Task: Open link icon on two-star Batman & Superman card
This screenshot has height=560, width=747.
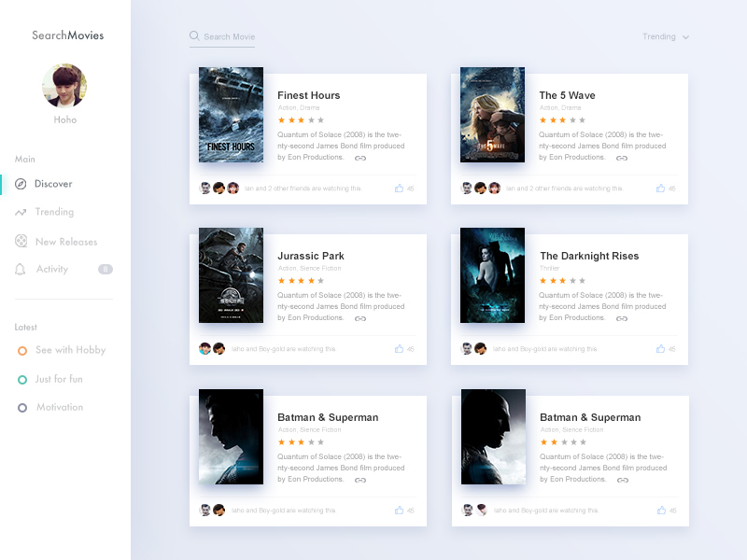Action: point(623,480)
